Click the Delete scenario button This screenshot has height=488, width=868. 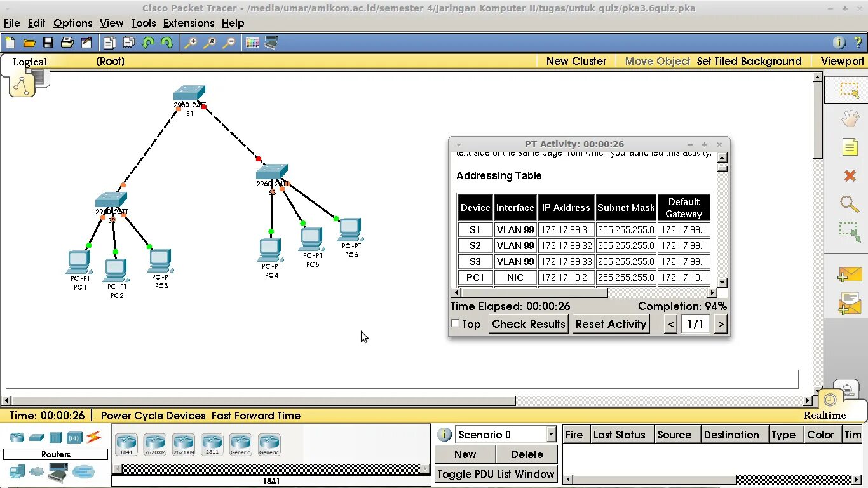[527, 454]
